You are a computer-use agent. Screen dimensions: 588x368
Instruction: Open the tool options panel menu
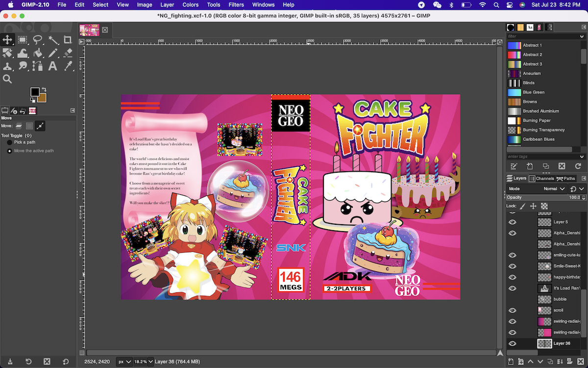click(73, 110)
